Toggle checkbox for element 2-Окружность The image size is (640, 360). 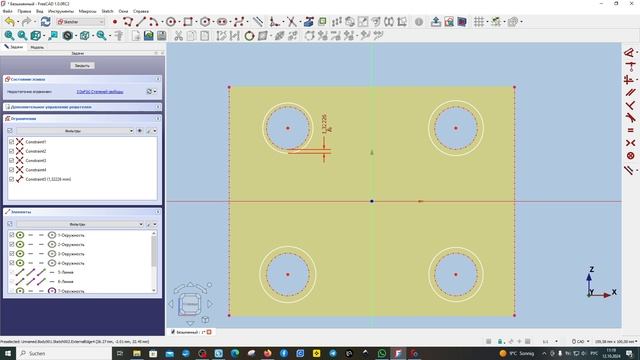(x=11, y=244)
